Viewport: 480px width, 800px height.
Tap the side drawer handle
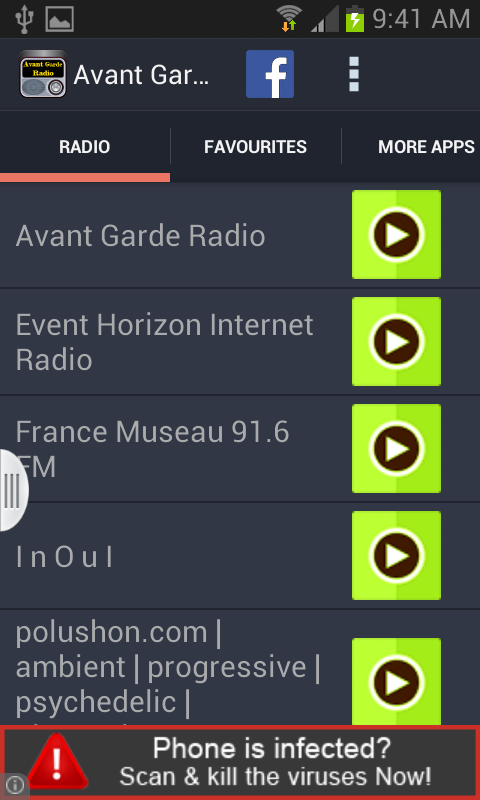14,490
